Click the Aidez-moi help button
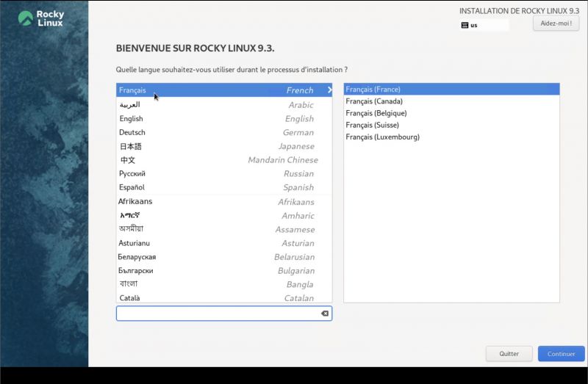The width and height of the screenshot is (588, 384). [x=556, y=23]
